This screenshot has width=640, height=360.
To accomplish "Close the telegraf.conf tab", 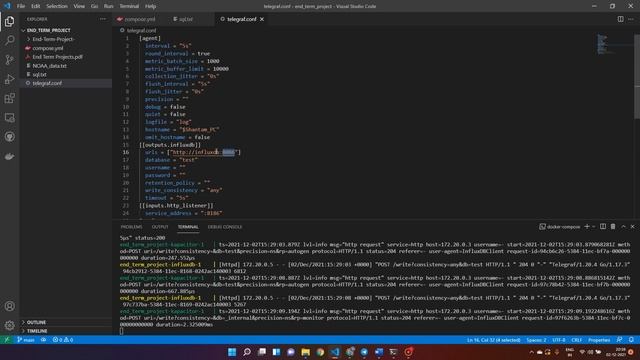I will pos(262,19).
